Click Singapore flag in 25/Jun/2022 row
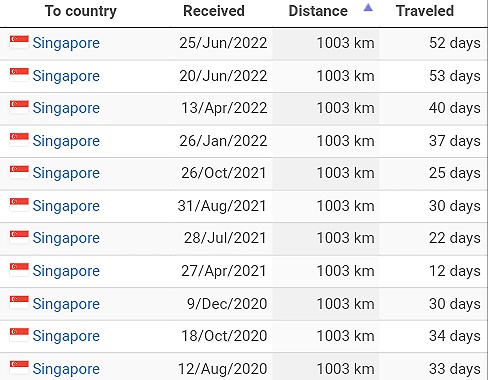Image resolution: width=488 pixels, height=380 pixels. pos(19,42)
